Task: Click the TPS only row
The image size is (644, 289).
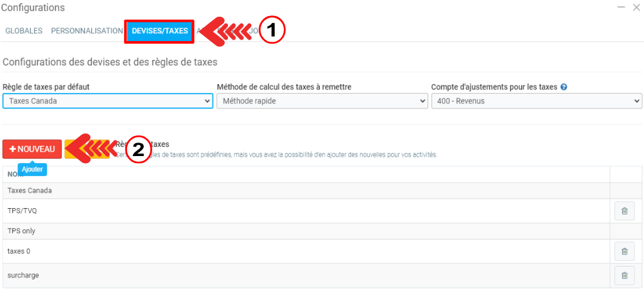Action: tap(22, 231)
